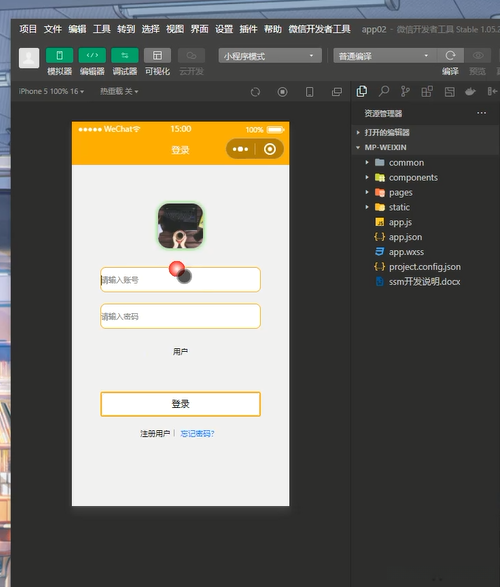Open the 热重载 hot reload dropdown
This screenshot has width=500, height=587.
pyautogui.click(x=119, y=91)
